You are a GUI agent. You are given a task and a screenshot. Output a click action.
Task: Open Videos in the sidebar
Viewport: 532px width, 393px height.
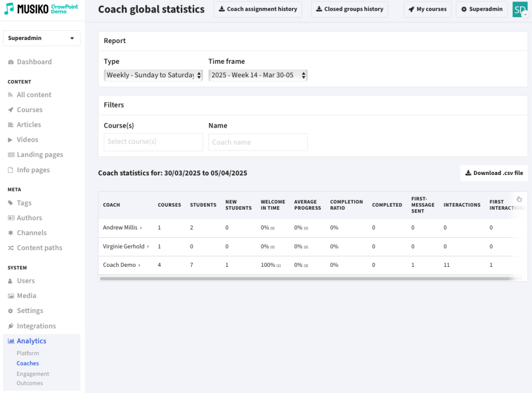pyautogui.click(x=28, y=140)
